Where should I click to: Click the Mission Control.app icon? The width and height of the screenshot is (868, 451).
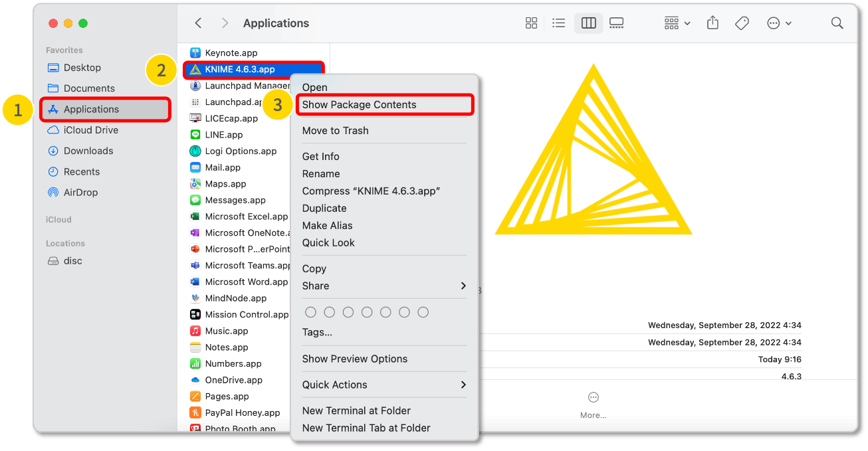coord(195,315)
